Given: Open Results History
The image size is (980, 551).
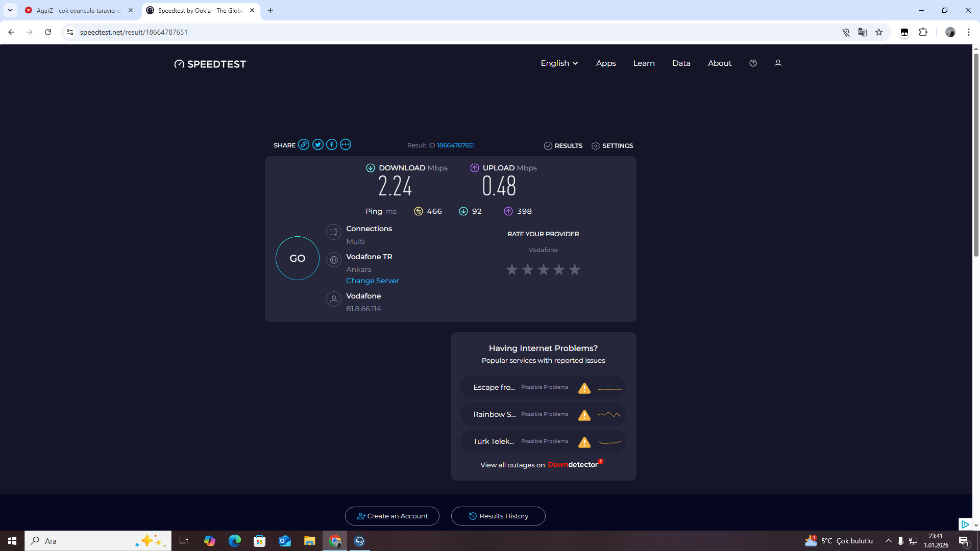Looking at the screenshot, I should (498, 516).
